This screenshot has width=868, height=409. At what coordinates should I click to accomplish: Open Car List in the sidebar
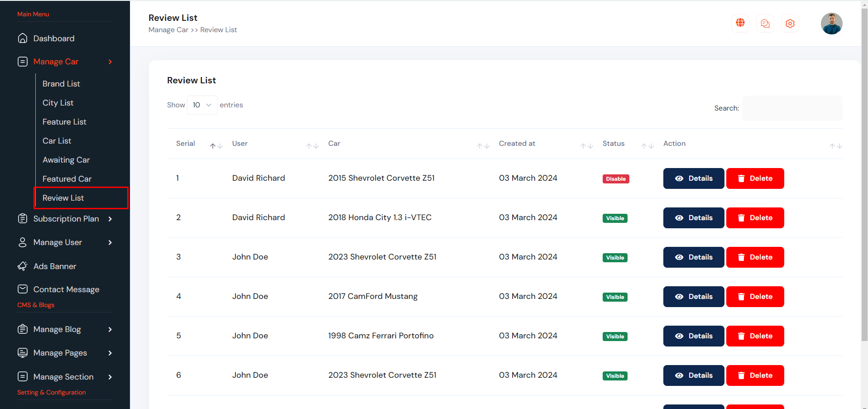(x=57, y=141)
